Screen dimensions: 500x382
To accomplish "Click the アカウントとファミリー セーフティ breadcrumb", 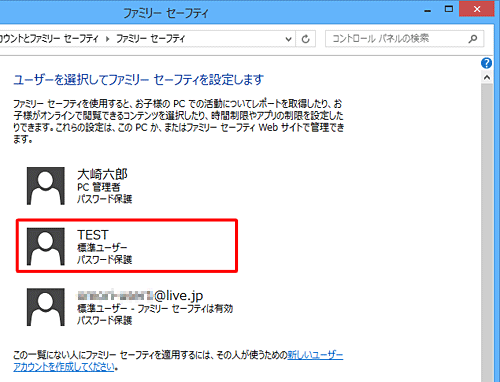I will pyautogui.click(x=49, y=39).
